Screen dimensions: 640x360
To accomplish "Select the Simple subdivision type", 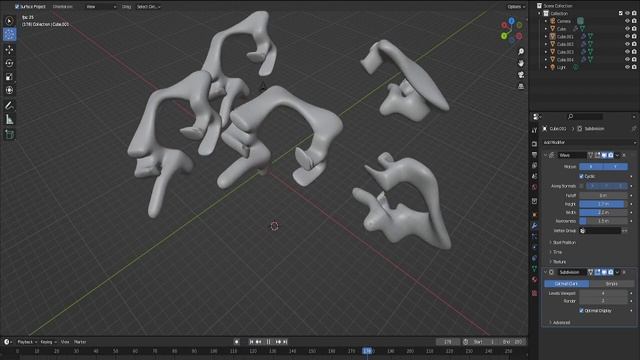I will (612, 284).
